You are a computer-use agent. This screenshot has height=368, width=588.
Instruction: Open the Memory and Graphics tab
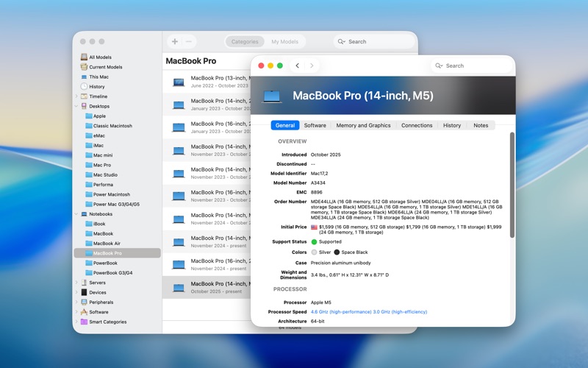pyautogui.click(x=363, y=125)
